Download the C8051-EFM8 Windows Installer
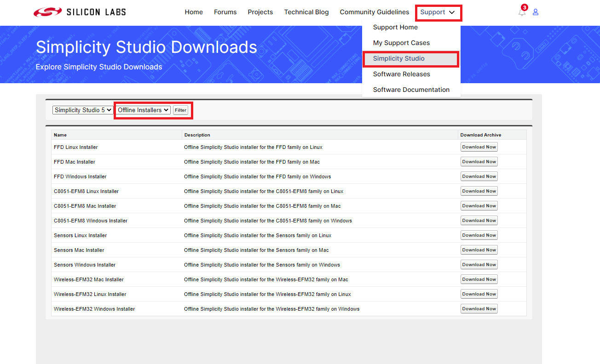The width and height of the screenshot is (600, 364). (479, 221)
